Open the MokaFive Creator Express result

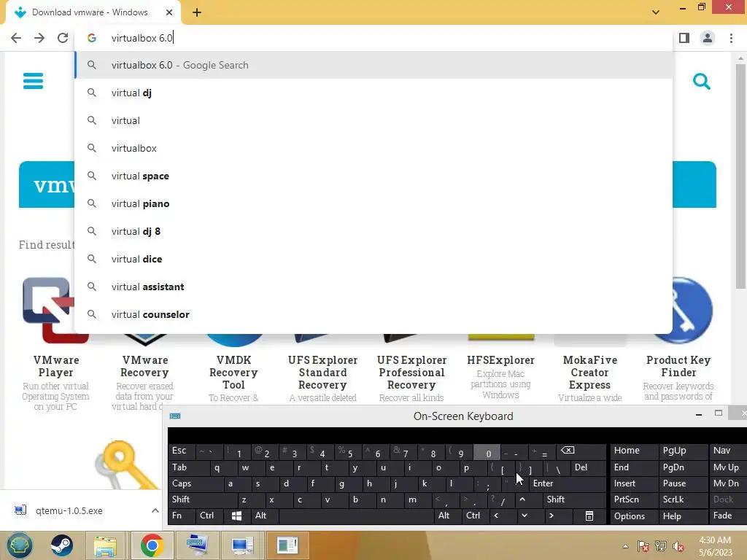[x=589, y=373]
